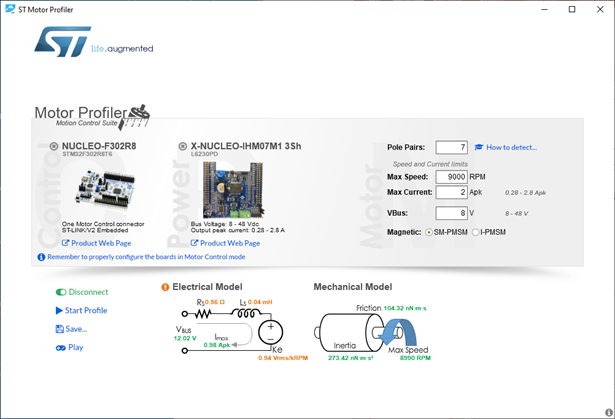The height and width of the screenshot is (419, 615).
Task: Toggle the Disconnect switch
Action: (61, 292)
